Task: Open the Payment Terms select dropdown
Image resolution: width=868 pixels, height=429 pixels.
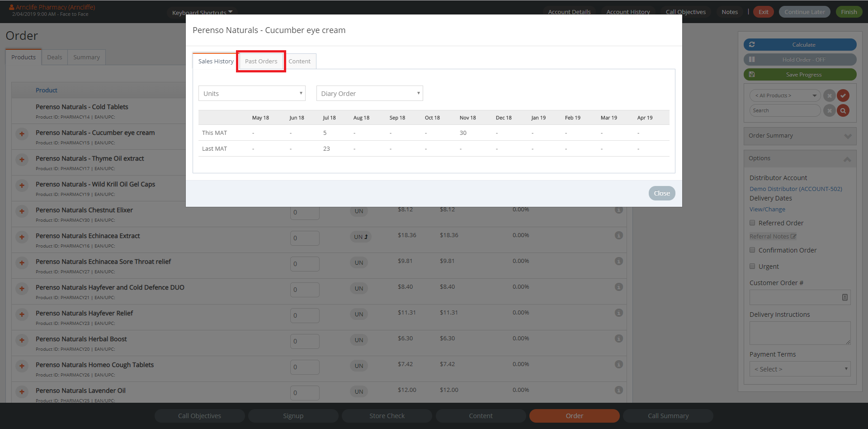Action: pos(800,369)
